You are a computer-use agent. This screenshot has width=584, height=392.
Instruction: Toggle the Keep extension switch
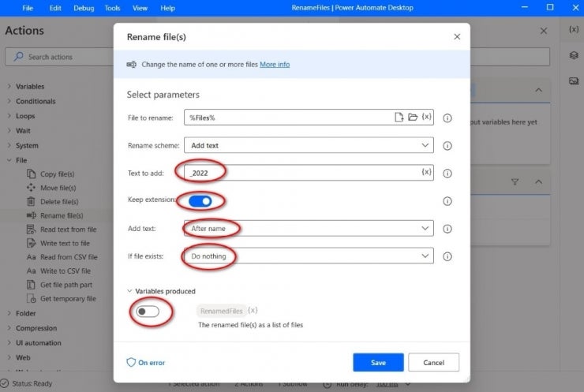click(200, 201)
